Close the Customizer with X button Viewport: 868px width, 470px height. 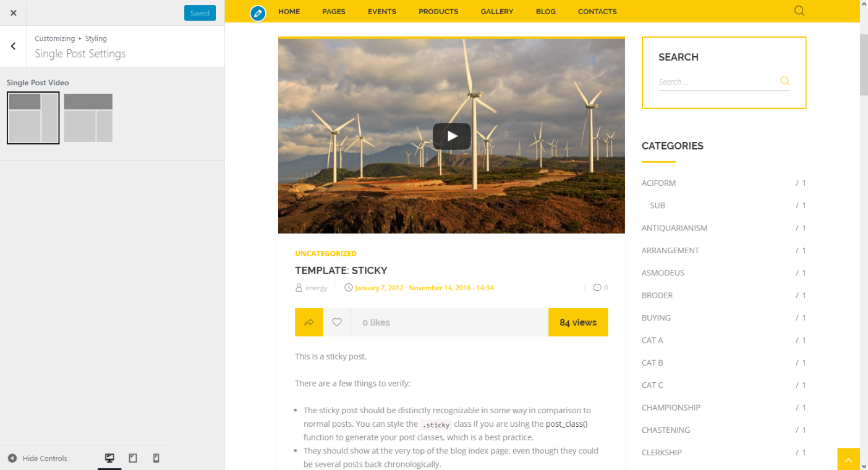coord(14,13)
